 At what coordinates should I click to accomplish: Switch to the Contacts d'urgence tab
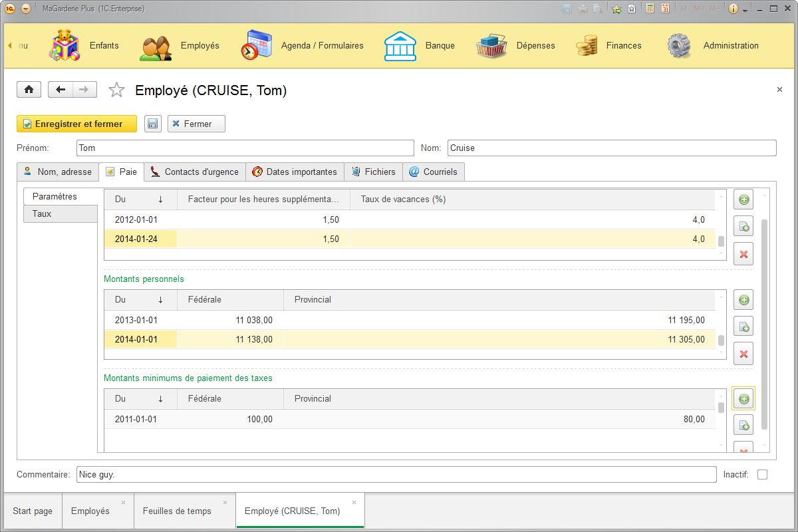click(194, 172)
